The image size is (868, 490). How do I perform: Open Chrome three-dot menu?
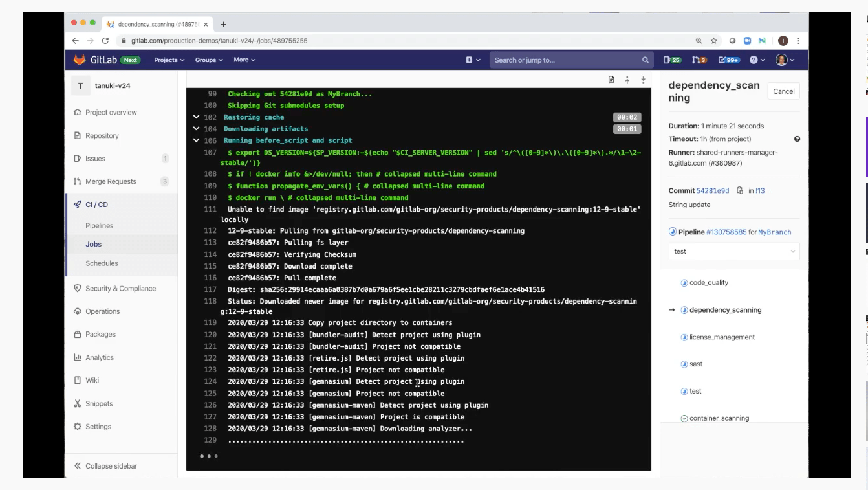tap(799, 40)
